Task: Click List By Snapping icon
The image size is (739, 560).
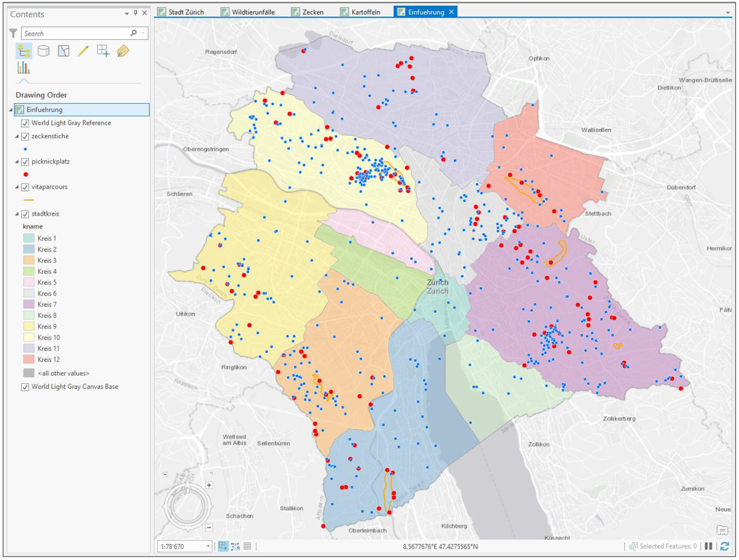Action: [x=103, y=51]
